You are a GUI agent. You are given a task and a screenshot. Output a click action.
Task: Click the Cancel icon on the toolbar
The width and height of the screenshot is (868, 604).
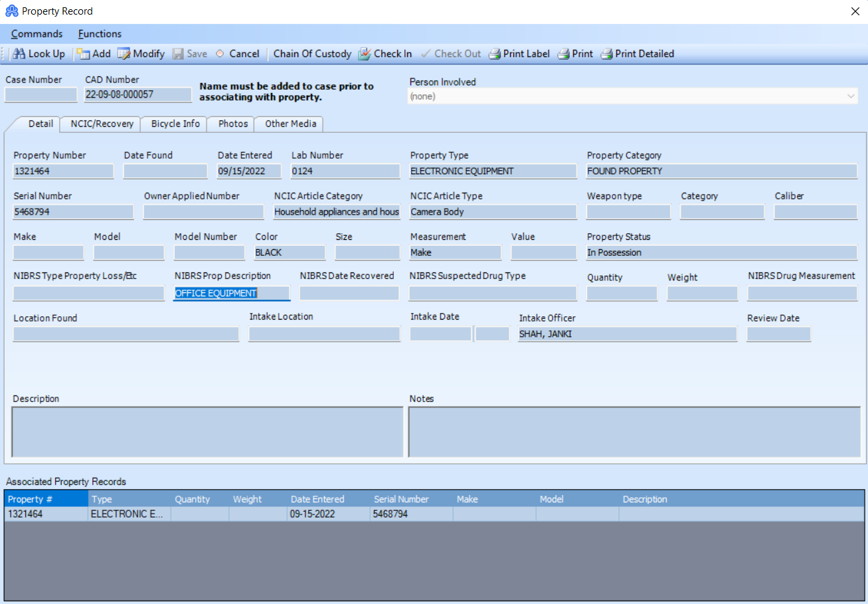pyautogui.click(x=238, y=54)
